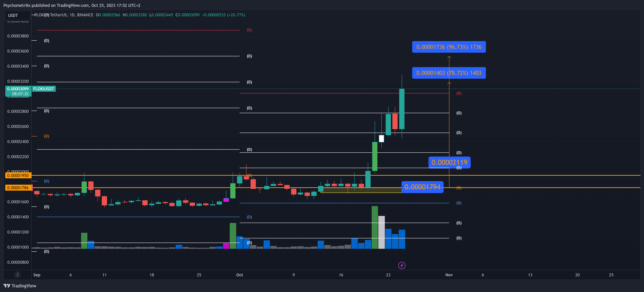Click the 0.00000800 price axis label
The width and height of the screenshot is (644, 292).
18,262
